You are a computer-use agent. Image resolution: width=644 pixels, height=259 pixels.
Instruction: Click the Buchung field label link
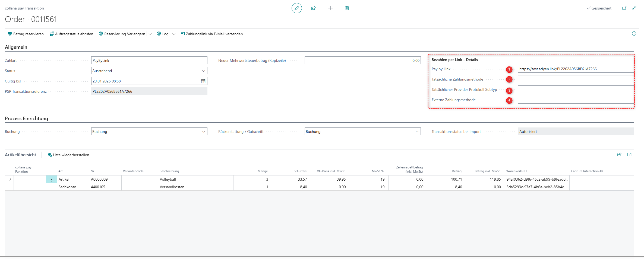(x=12, y=132)
